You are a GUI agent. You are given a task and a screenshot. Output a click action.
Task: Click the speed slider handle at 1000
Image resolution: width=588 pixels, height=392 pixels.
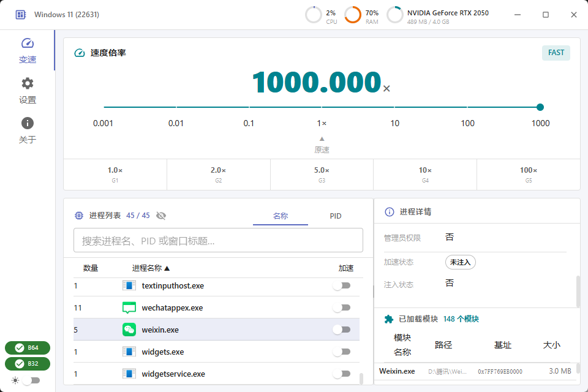coord(540,107)
